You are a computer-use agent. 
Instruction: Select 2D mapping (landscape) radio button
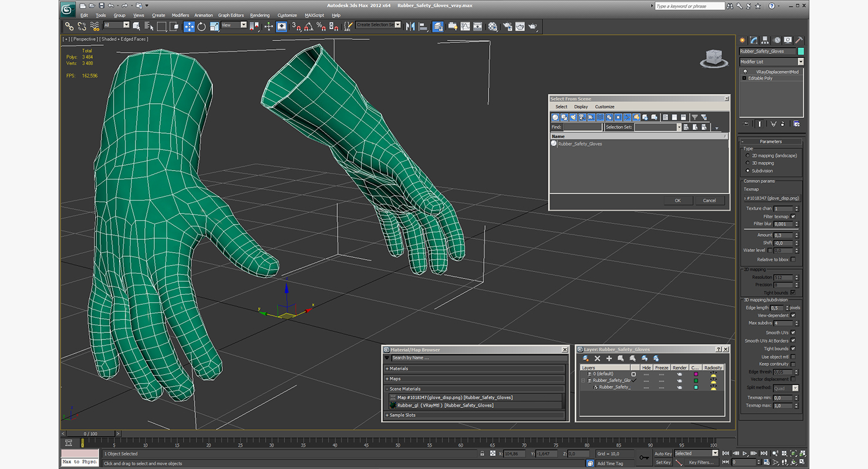tap(748, 155)
